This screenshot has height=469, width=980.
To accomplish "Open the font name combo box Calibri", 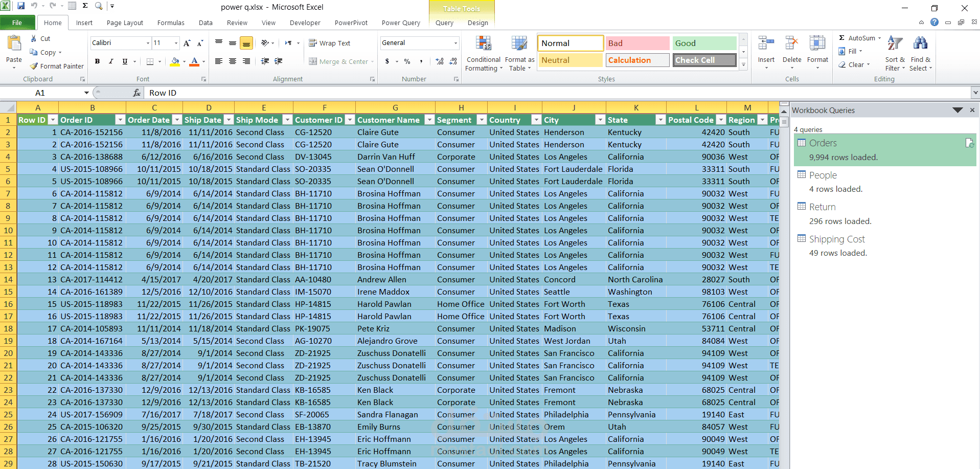I will (121, 43).
